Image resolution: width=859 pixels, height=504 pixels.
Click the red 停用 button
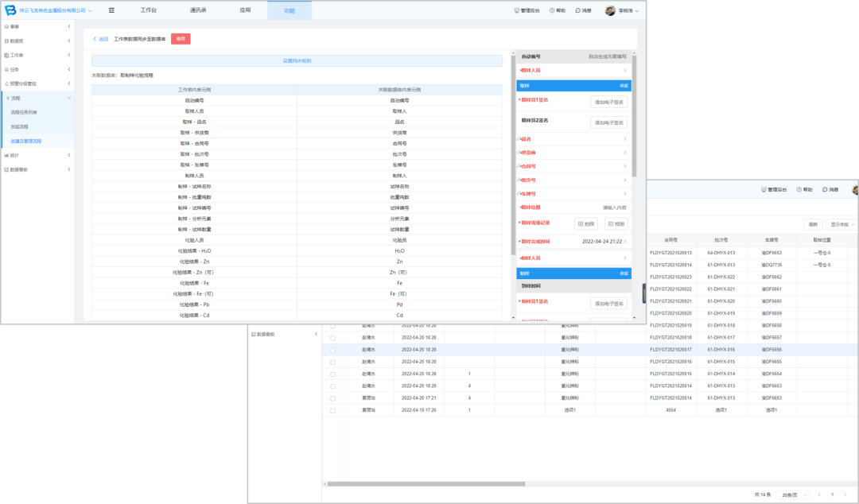181,38
